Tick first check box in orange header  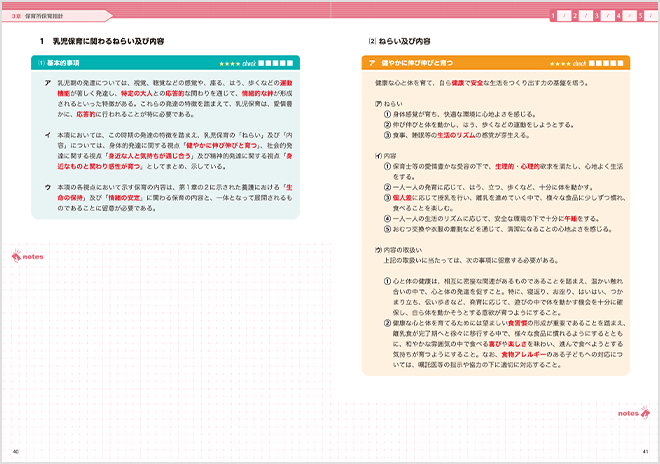(x=591, y=62)
